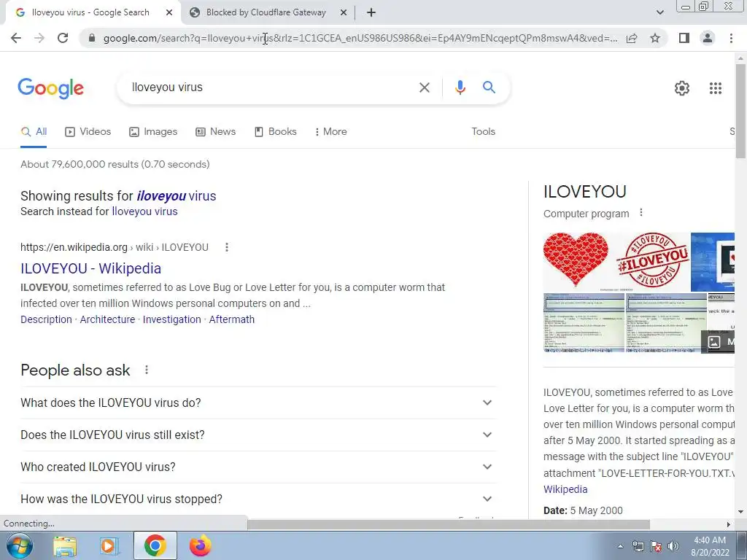Bookmark this page with the star
The width and height of the screenshot is (747, 560).
point(655,38)
